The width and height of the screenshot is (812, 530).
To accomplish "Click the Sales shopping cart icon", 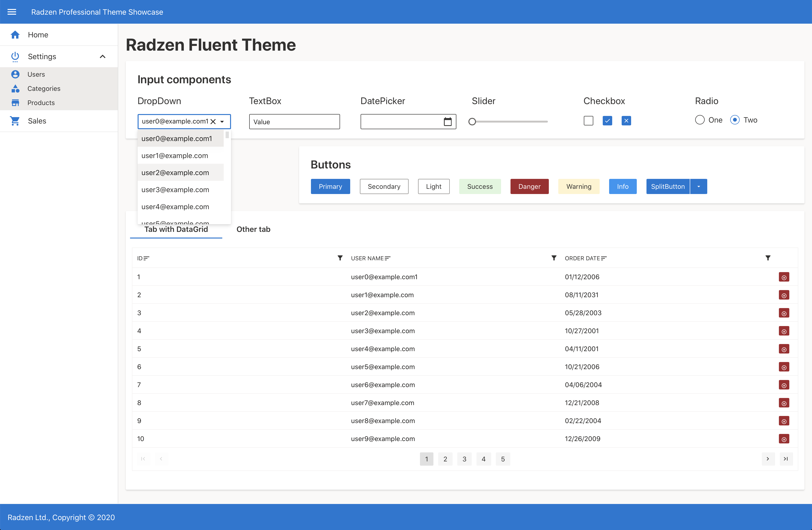I will 15,121.
